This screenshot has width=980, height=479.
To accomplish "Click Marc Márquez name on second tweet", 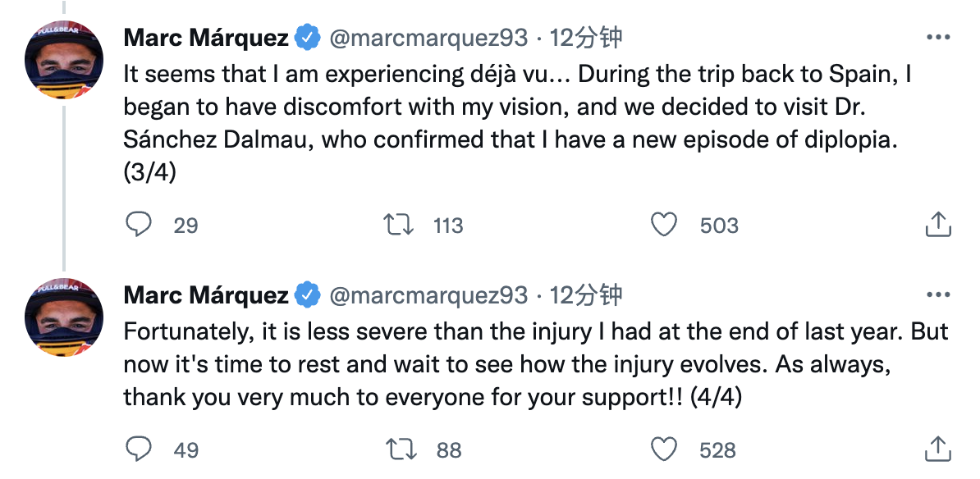I will click(x=205, y=295).
